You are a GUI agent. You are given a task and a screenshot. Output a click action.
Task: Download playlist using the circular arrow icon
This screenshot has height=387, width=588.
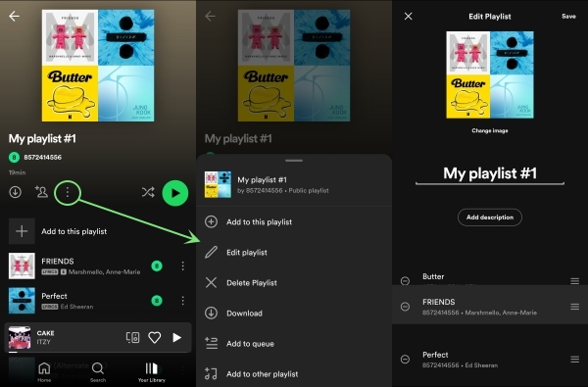(x=15, y=192)
